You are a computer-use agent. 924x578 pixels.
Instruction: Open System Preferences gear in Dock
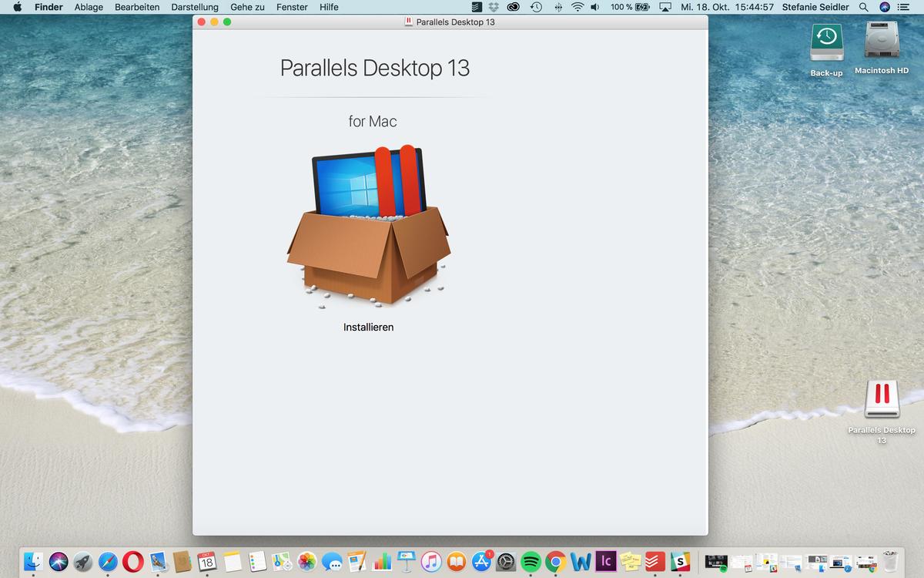click(506, 562)
